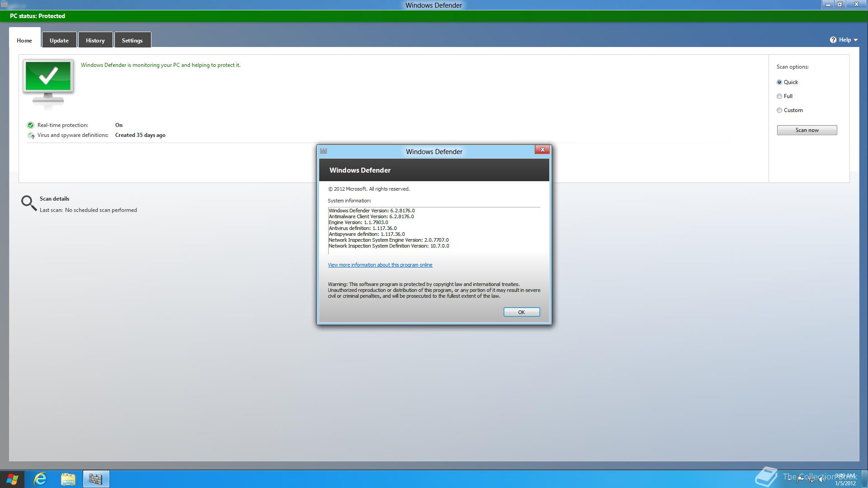Open the Action Center flag tray icon
868x488 pixels.
[800, 479]
